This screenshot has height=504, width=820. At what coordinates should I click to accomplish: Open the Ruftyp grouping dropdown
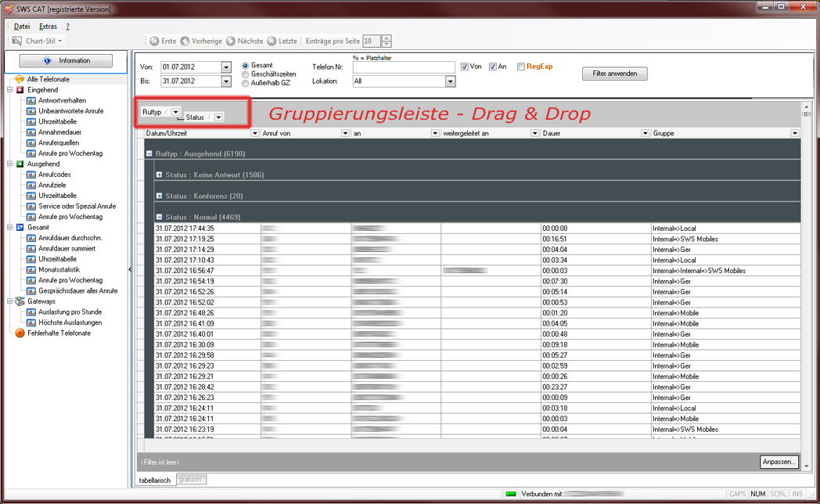coord(176,112)
